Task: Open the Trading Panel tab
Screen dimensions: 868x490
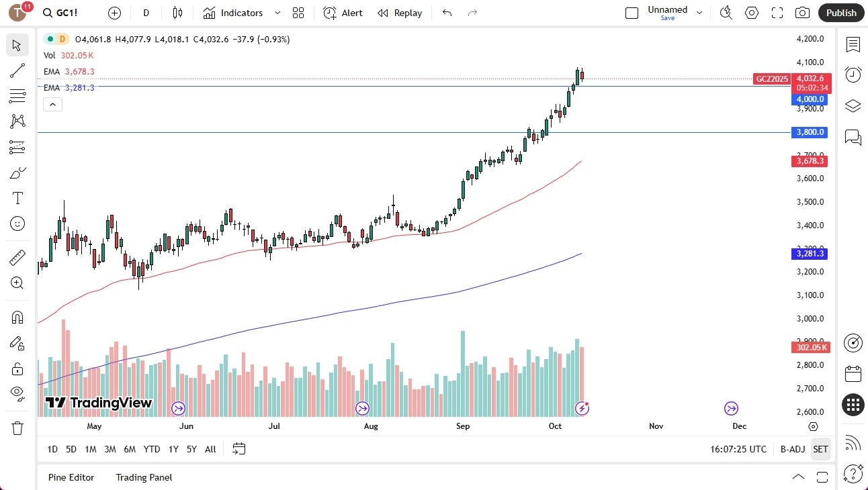Action: coord(143,477)
